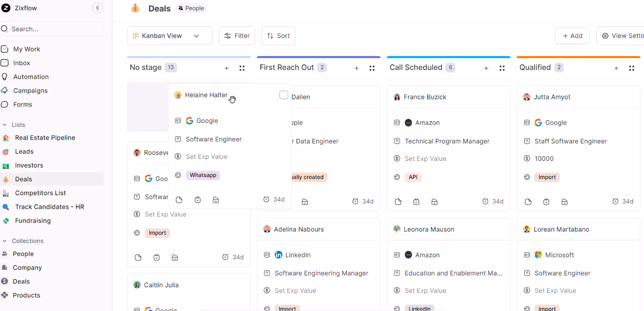Click the money bag icon next to Deals
The height and width of the screenshot is (311, 644).
coord(135,8)
